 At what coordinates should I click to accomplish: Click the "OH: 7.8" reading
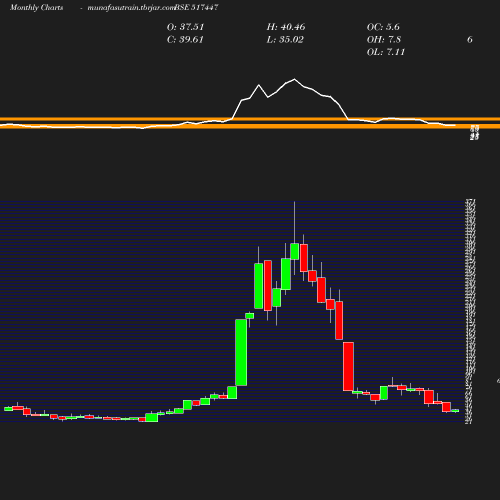click(x=384, y=40)
